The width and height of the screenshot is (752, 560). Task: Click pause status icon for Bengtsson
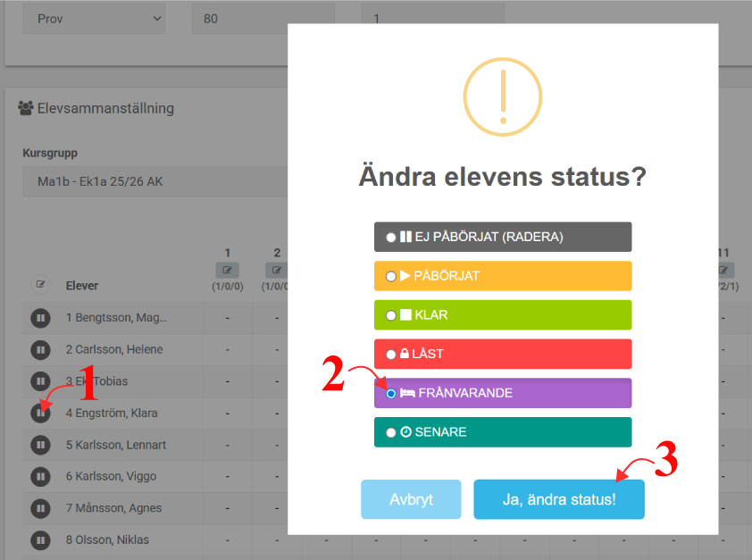40,318
